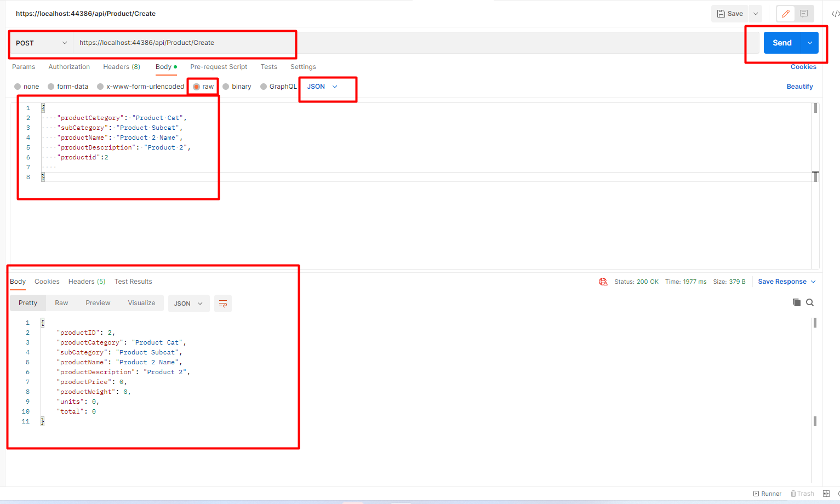Image resolution: width=840 pixels, height=504 pixels.
Task: Copy the response with the copy icon
Action: click(797, 302)
